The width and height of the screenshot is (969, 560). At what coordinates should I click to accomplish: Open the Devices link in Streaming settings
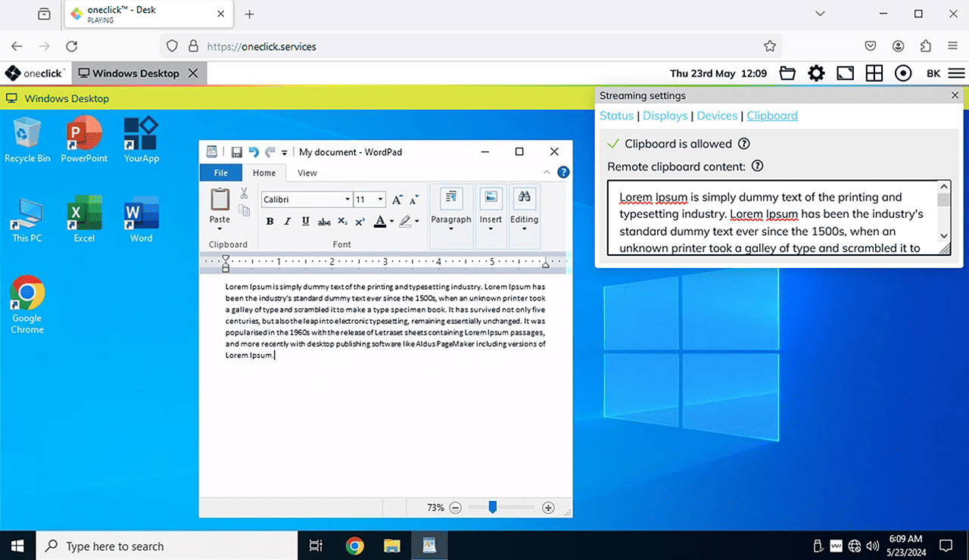716,116
